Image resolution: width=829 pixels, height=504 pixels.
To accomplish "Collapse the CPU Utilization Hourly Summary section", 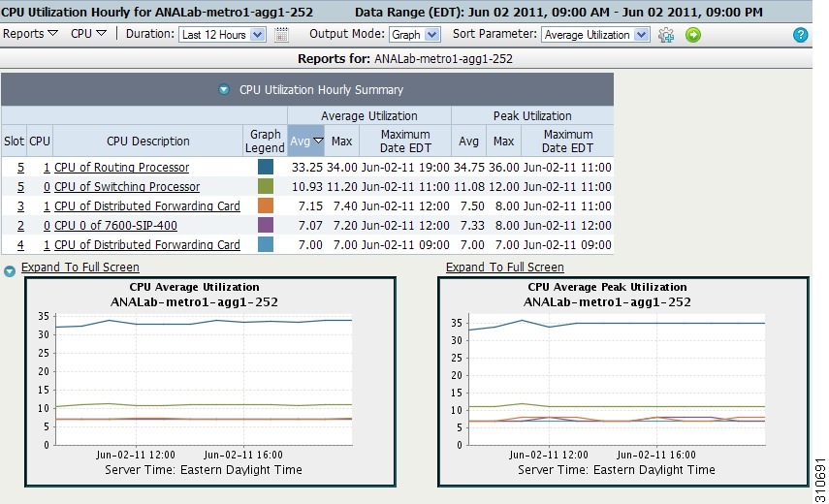I will (224, 90).
